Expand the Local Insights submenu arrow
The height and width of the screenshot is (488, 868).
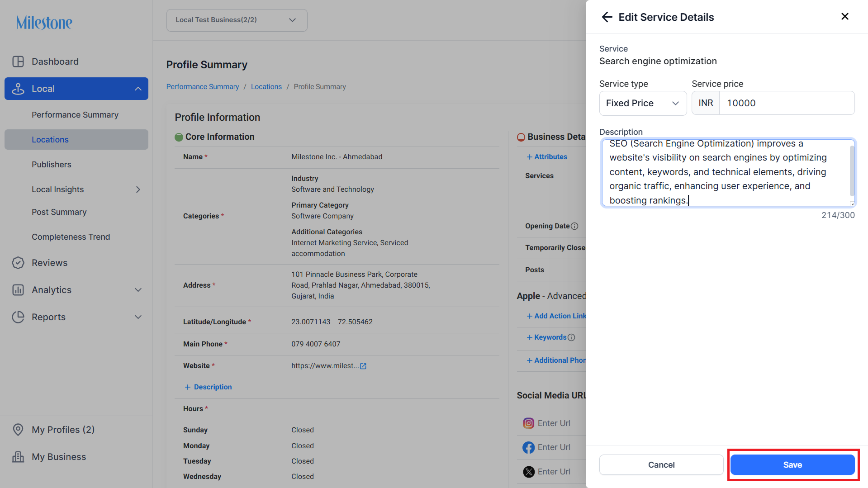[138, 190]
